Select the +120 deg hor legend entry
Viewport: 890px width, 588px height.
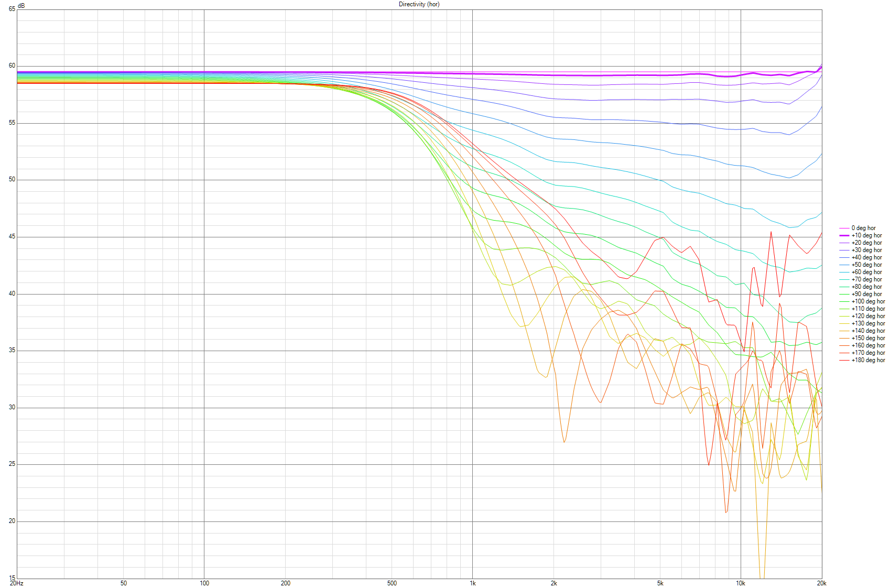point(862,316)
